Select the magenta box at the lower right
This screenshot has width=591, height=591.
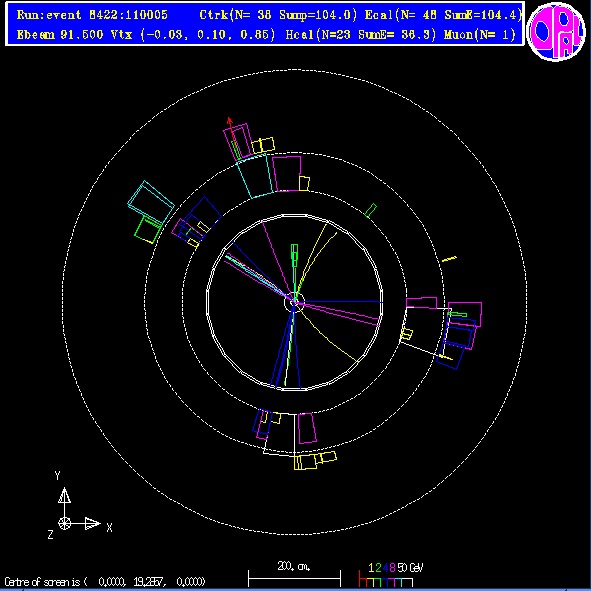[x=307, y=428]
